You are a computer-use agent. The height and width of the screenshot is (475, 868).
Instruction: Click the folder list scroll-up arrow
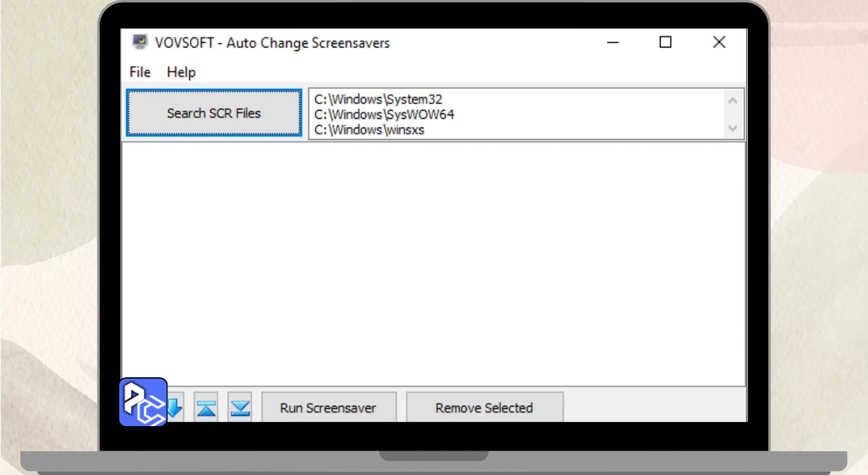732,100
